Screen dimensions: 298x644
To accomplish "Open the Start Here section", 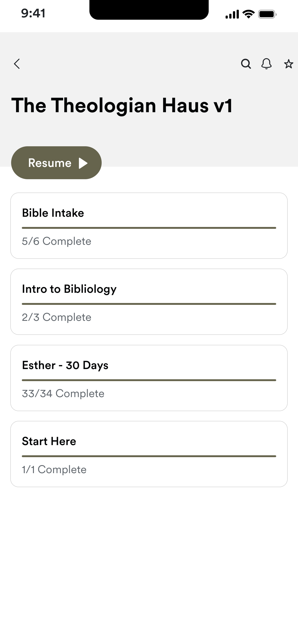I will tap(149, 454).
